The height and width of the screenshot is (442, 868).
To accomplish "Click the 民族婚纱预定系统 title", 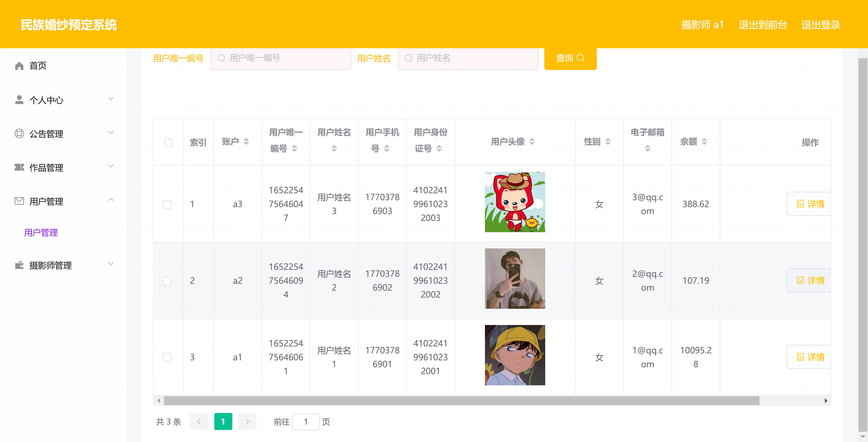I will click(69, 25).
